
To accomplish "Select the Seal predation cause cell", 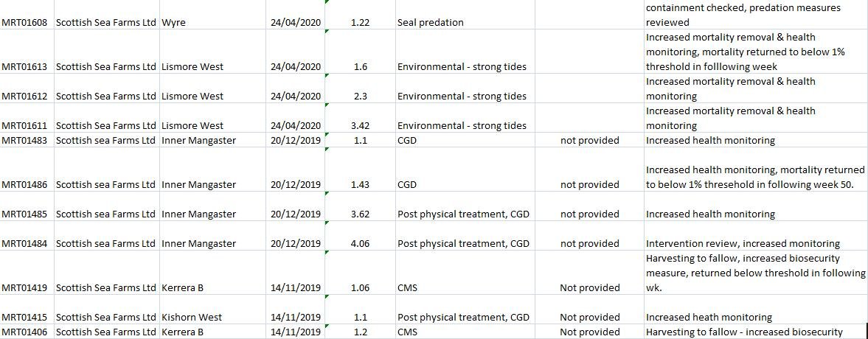I will [x=431, y=22].
